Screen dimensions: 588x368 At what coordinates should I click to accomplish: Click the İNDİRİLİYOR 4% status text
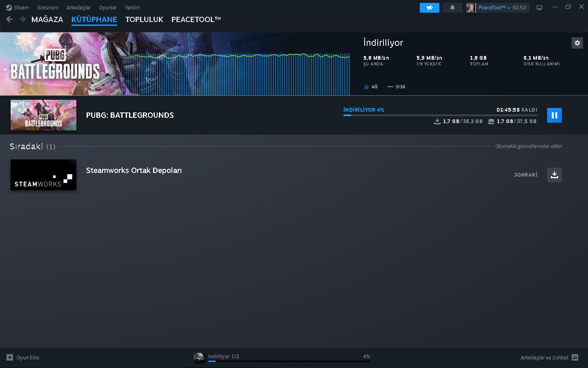(x=364, y=110)
